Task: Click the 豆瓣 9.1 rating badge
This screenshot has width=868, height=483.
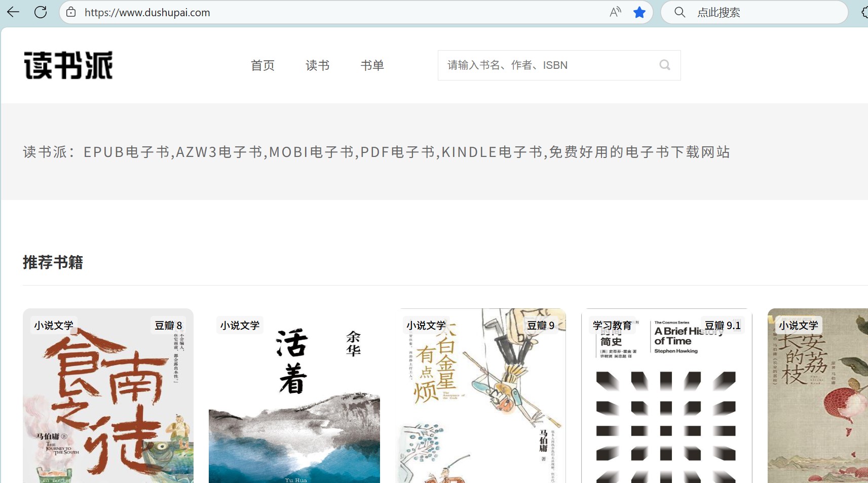Action: coord(723,325)
